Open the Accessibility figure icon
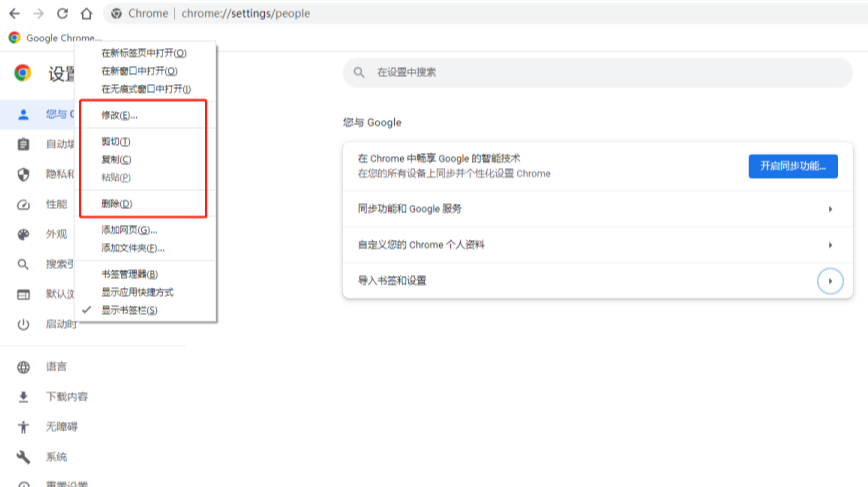Image resolution: width=868 pixels, height=487 pixels. click(x=23, y=427)
